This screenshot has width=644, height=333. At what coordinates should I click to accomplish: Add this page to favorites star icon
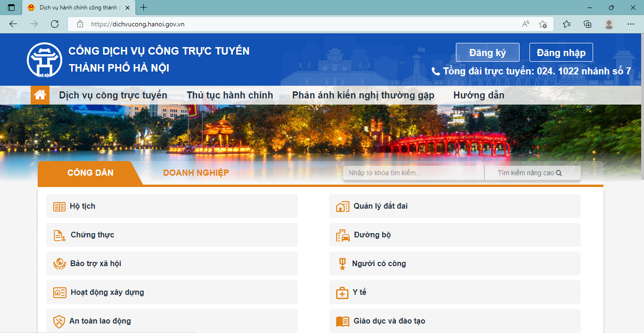point(543,24)
